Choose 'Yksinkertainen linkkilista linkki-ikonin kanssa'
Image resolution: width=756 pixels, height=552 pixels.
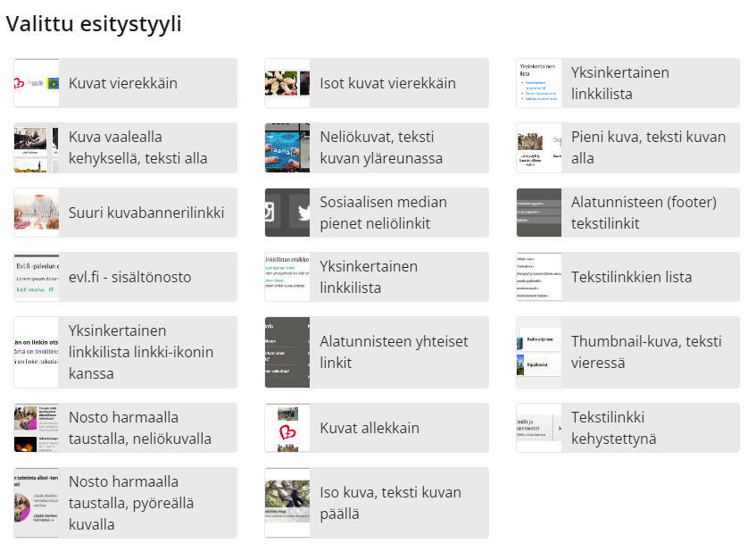point(125,352)
